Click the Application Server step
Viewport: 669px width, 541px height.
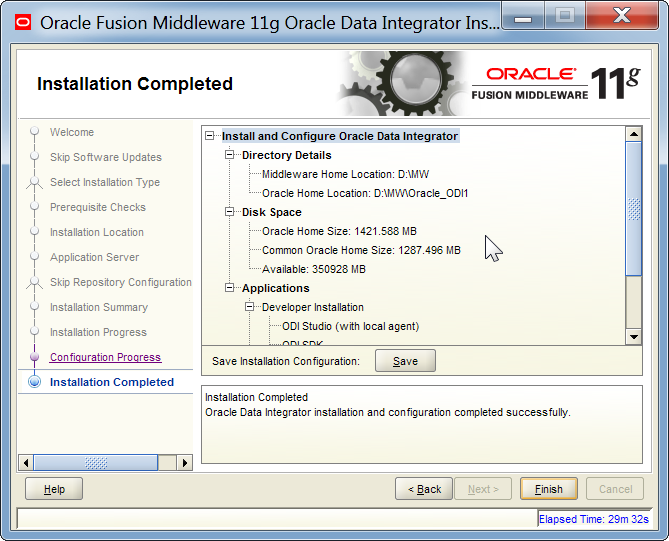[x=94, y=257]
